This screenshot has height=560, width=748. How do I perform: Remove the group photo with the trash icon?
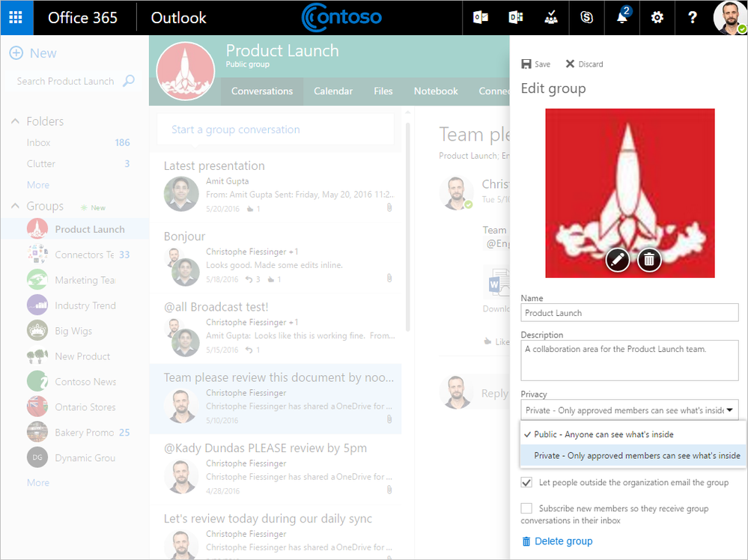[x=649, y=260]
